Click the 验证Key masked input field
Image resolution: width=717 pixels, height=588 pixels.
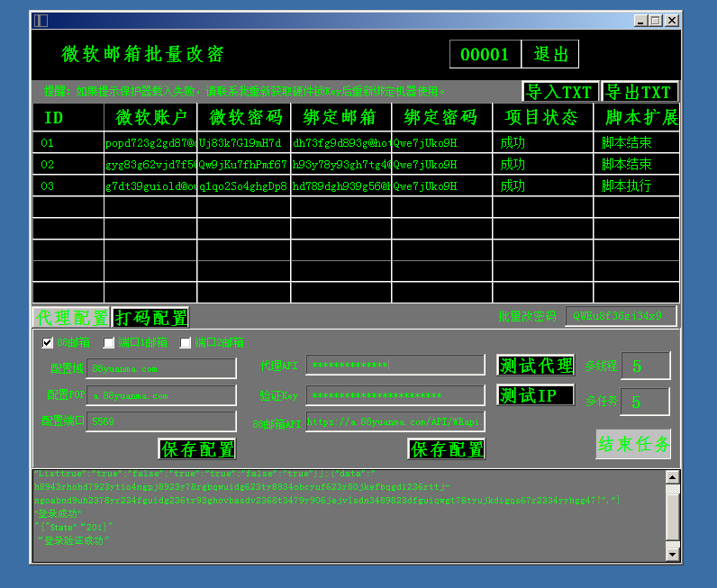[x=395, y=395]
